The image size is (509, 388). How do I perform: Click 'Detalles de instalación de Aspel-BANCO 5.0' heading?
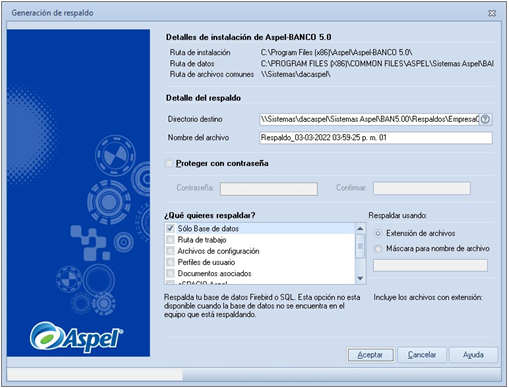pyautogui.click(x=249, y=37)
